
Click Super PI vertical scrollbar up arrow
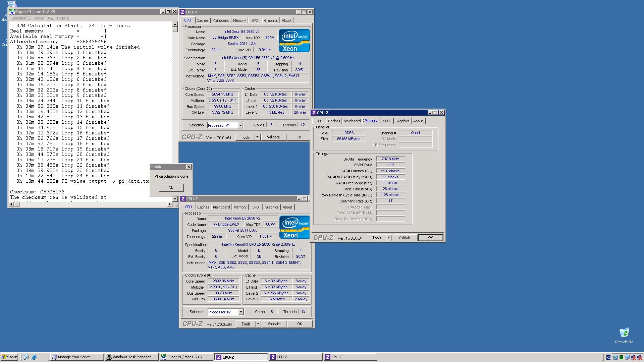point(175,24)
